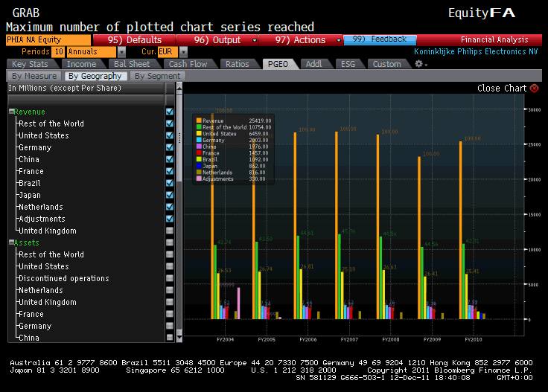Toggle the Revenue Adjustments checkbox off
The width and height of the screenshot is (548, 392).
170,219
